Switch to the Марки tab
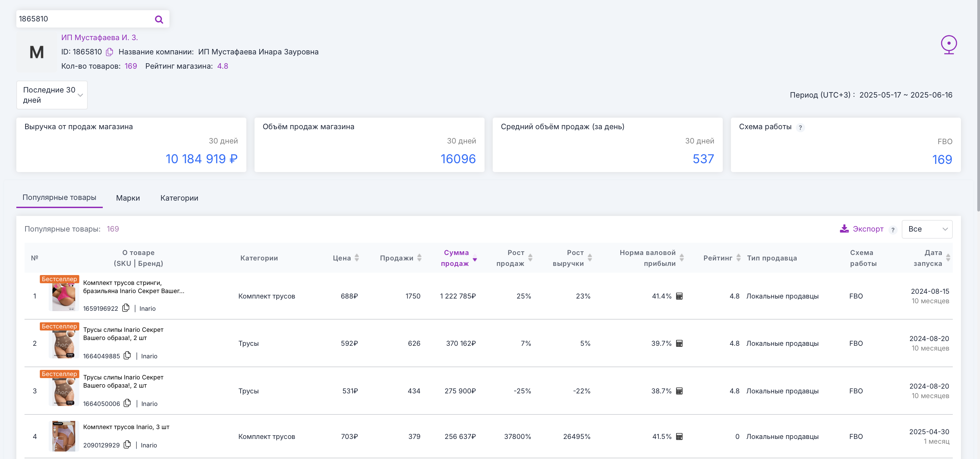This screenshot has height=459, width=980. 128,198
